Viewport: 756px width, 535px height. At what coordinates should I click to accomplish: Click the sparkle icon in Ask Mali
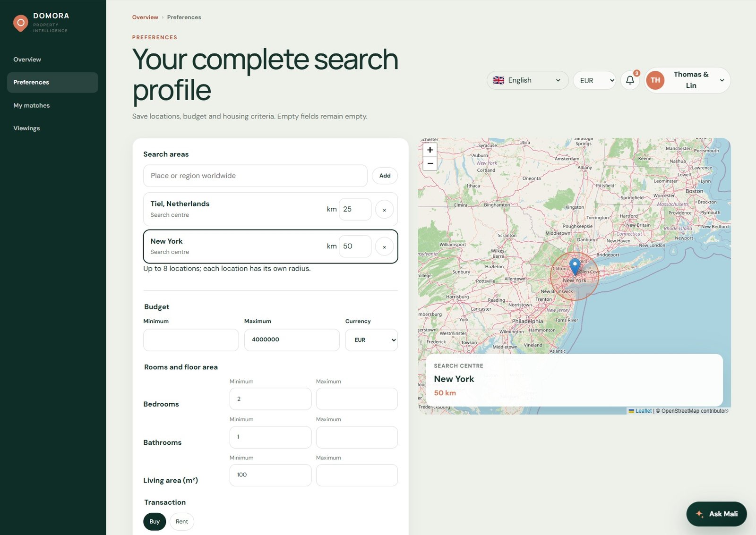coord(700,514)
